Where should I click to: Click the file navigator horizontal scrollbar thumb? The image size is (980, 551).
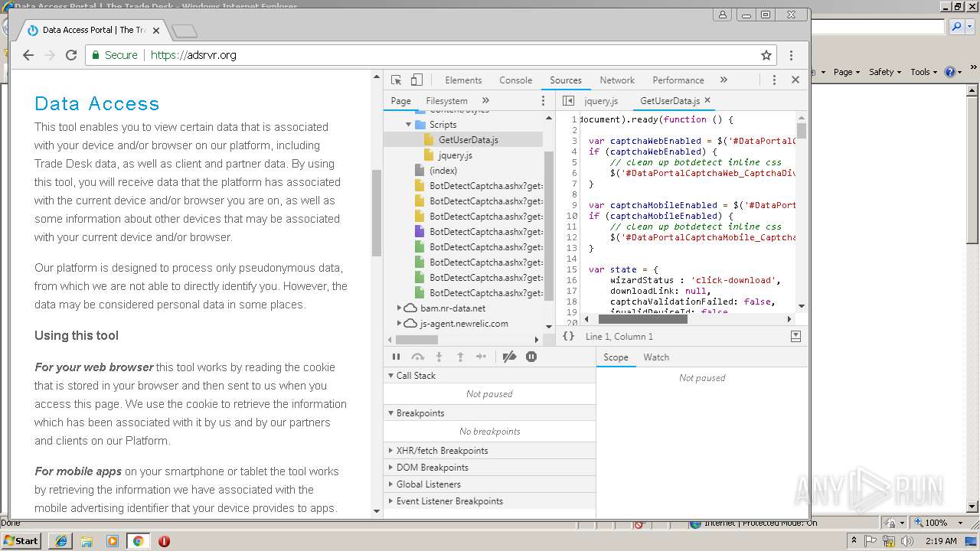coord(416,339)
